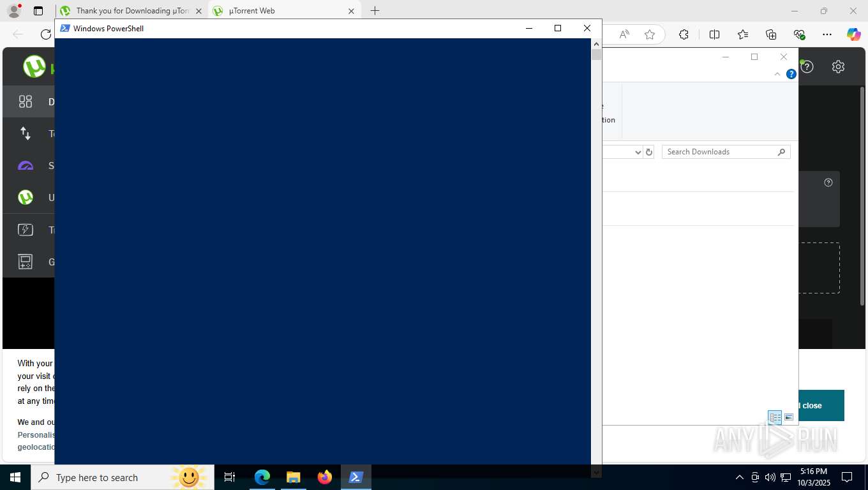
Task: Open Edge extensions puzzle icon
Action: 684,34
